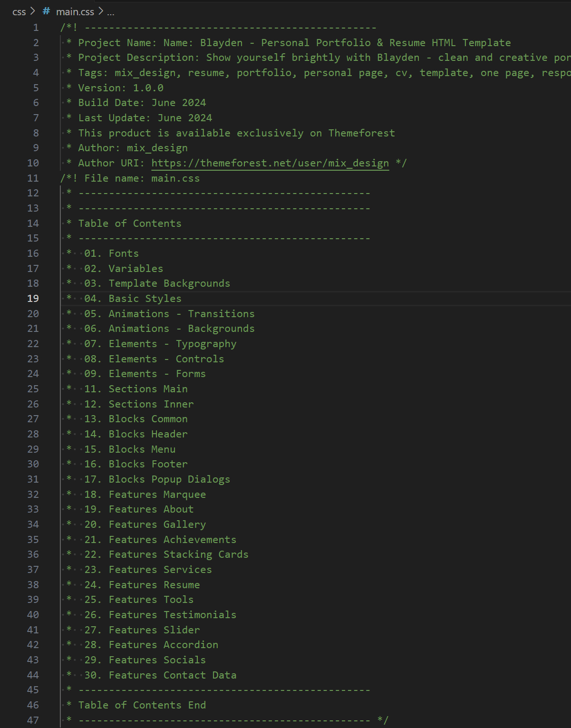Click the '22. Features Stacking Cards' entry
This screenshot has height=728, width=571.
tap(165, 554)
